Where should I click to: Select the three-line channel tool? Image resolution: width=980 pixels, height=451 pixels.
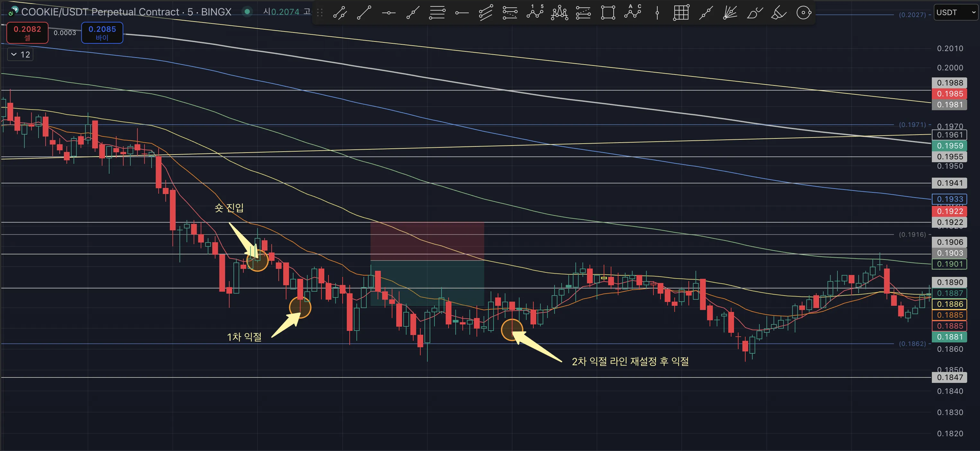click(486, 13)
